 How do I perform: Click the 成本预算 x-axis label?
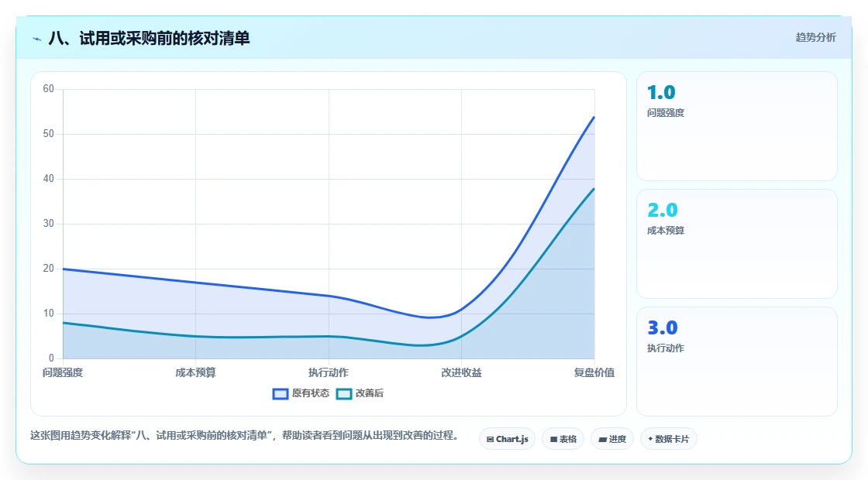[195, 372]
